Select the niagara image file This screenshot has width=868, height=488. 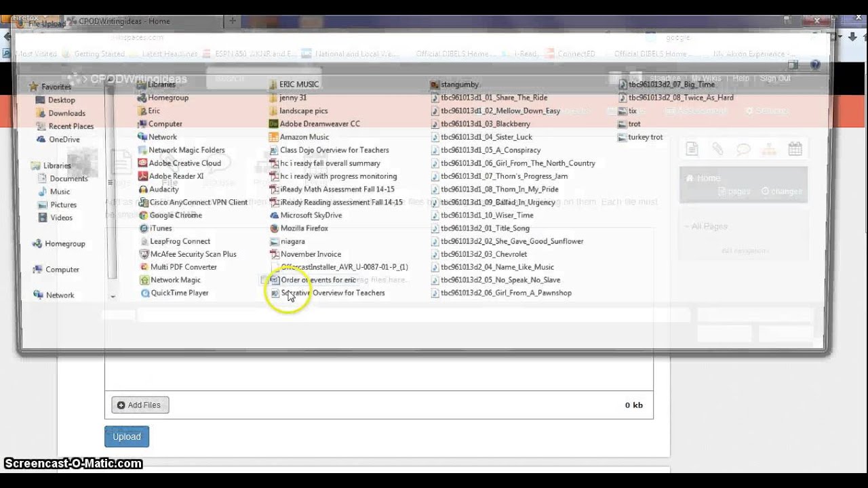(x=287, y=241)
